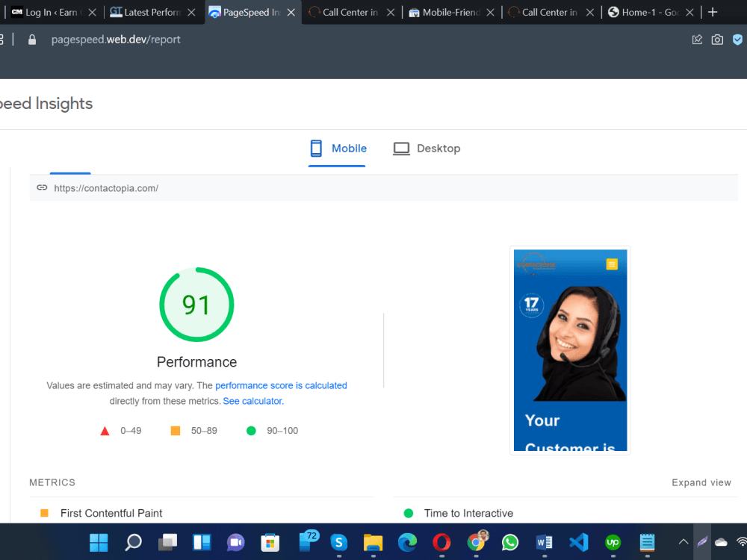Open 'performance score is calculated' link
This screenshot has height=560, width=747.
point(281,385)
